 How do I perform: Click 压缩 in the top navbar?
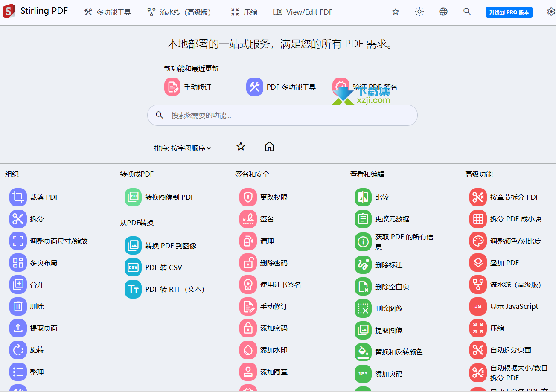(244, 12)
